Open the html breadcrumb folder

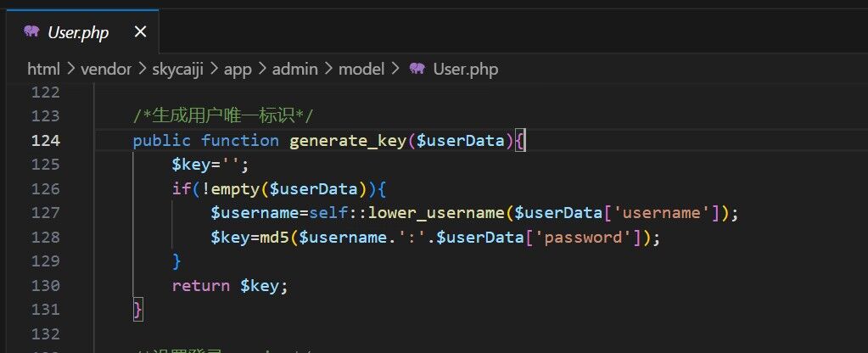click(43, 69)
